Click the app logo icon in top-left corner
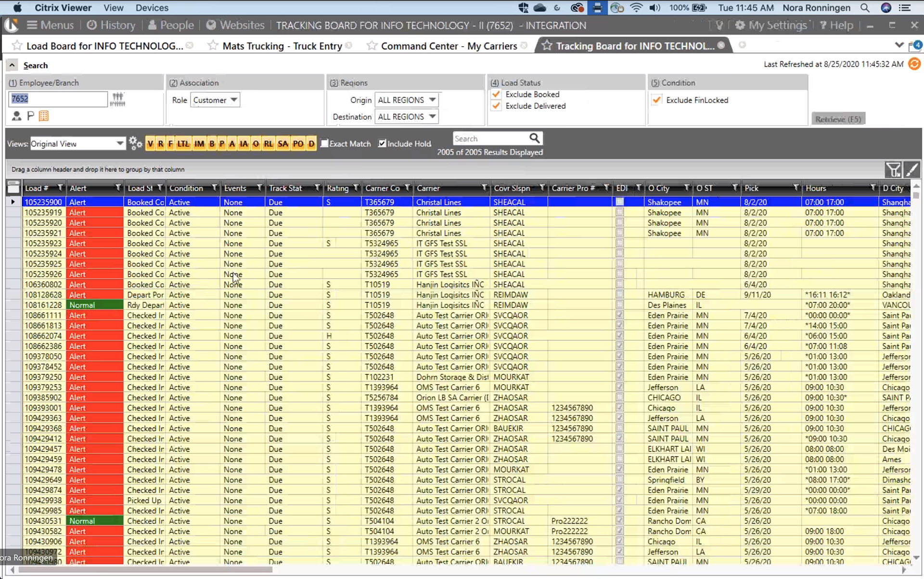 (x=12, y=25)
